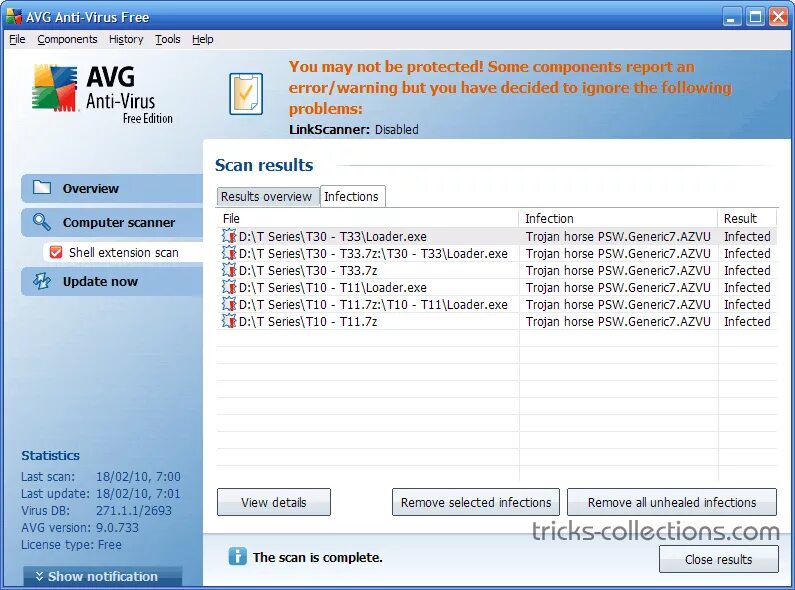Click Trojan horse cell in first row
The image size is (795, 590).
(x=618, y=236)
